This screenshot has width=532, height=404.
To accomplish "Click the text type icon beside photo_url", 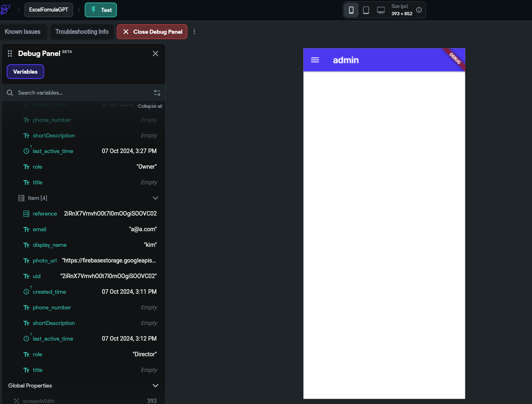I will coord(26,260).
